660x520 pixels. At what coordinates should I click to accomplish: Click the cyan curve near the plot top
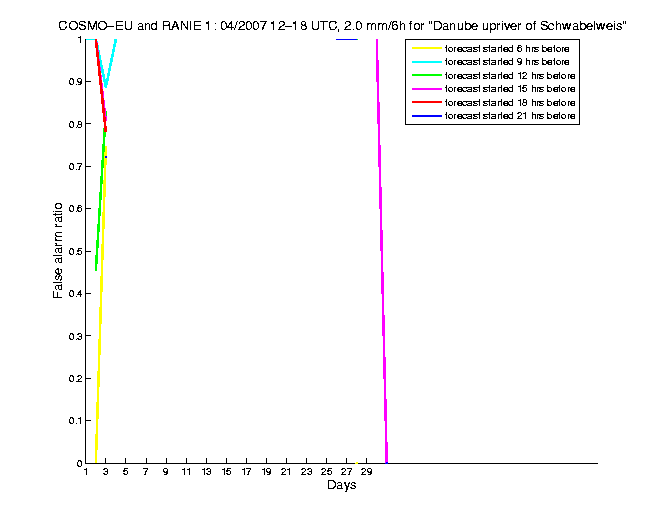(x=106, y=82)
